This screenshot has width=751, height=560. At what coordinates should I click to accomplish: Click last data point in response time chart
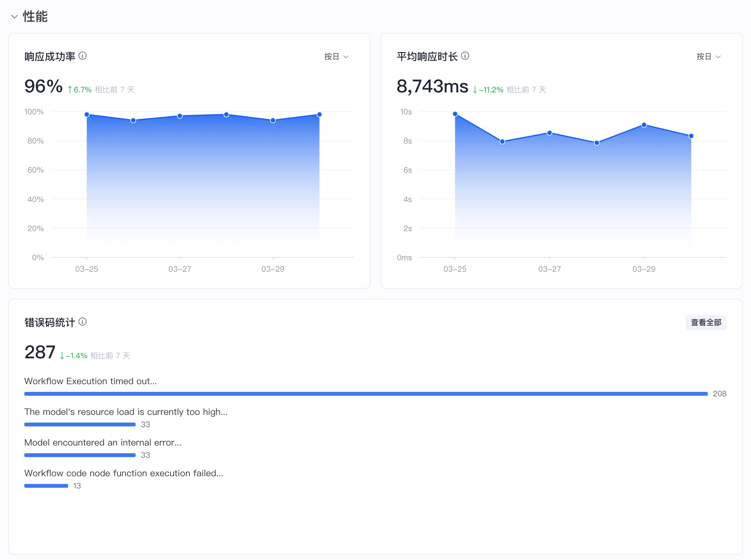click(x=691, y=136)
